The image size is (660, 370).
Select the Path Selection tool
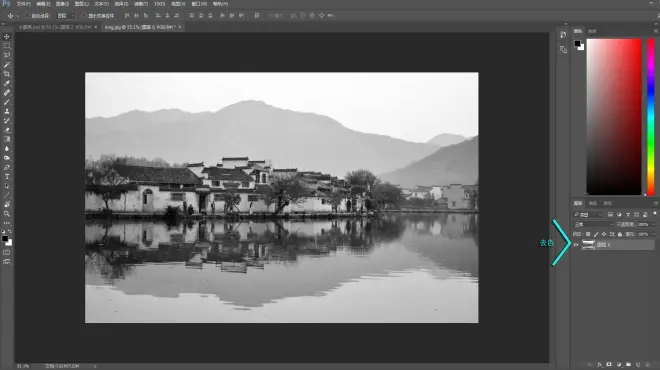7,186
